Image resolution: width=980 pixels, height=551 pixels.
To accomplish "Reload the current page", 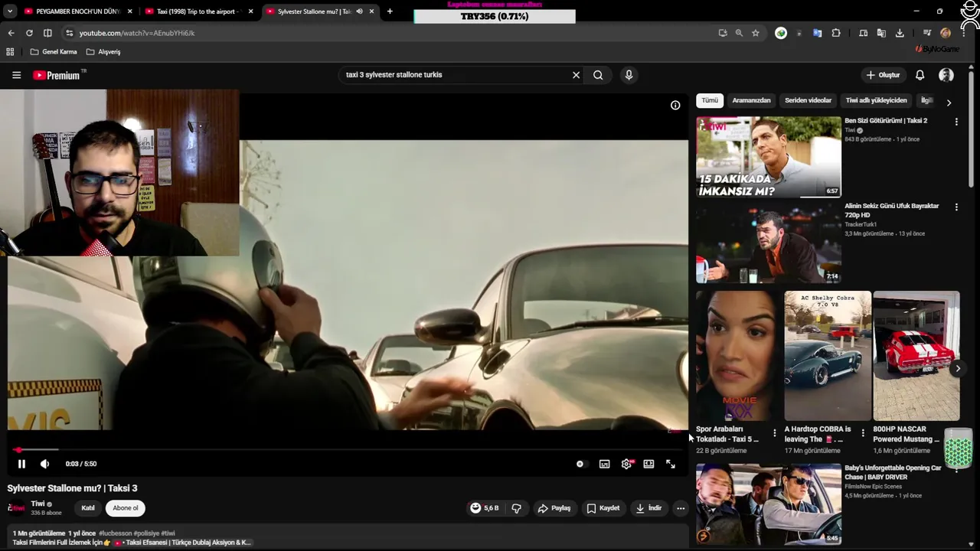I will pyautogui.click(x=29, y=33).
